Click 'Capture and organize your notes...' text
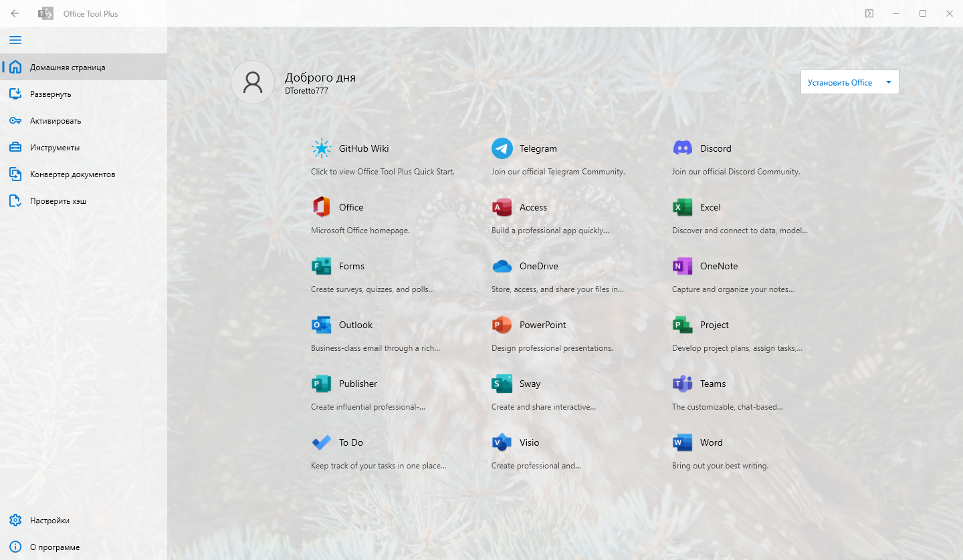Screen dimensions: 963x560 click(x=733, y=289)
